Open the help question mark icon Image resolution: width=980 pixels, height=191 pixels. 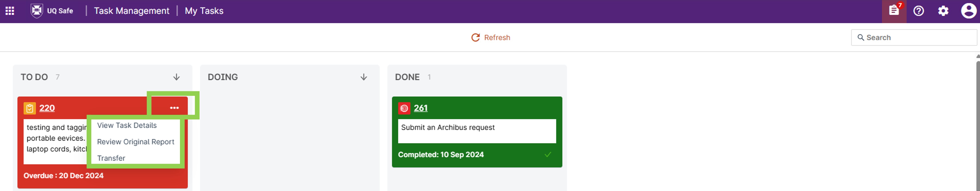point(918,11)
